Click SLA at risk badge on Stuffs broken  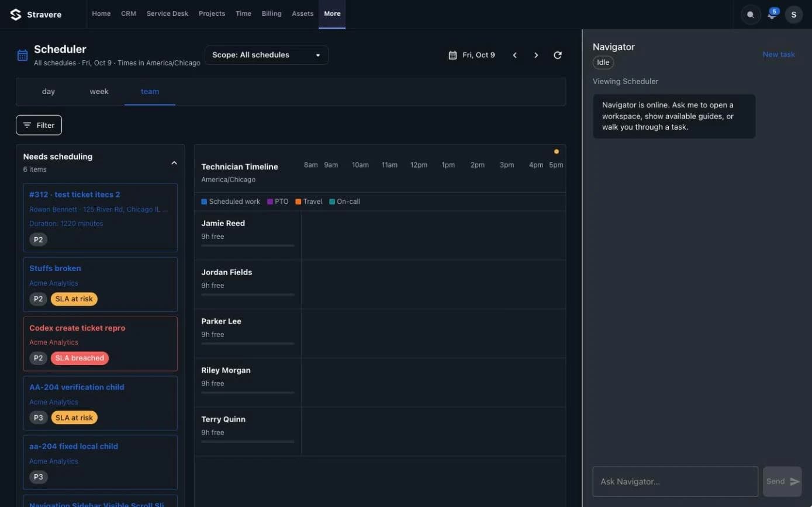pyautogui.click(x=74, y=299)
